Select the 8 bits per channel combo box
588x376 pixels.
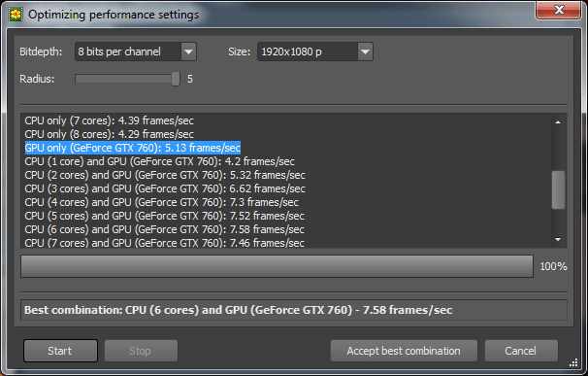(x=136, y=51)
